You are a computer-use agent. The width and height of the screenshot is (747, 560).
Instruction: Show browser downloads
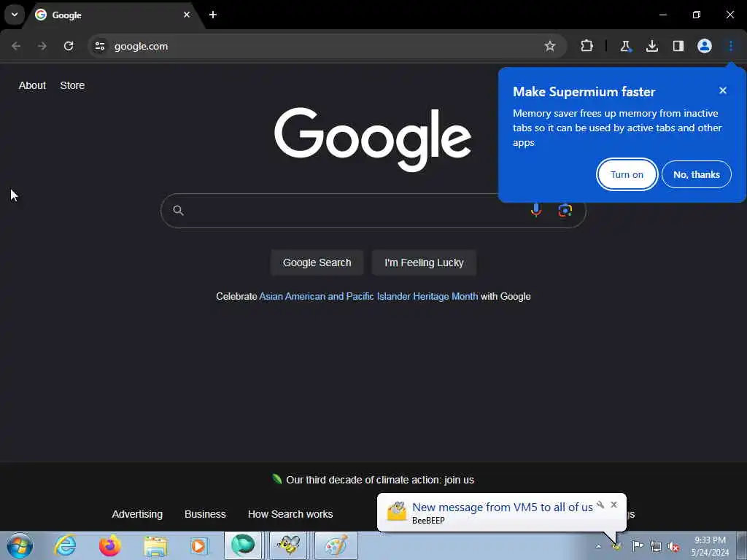tap(652, 46)
